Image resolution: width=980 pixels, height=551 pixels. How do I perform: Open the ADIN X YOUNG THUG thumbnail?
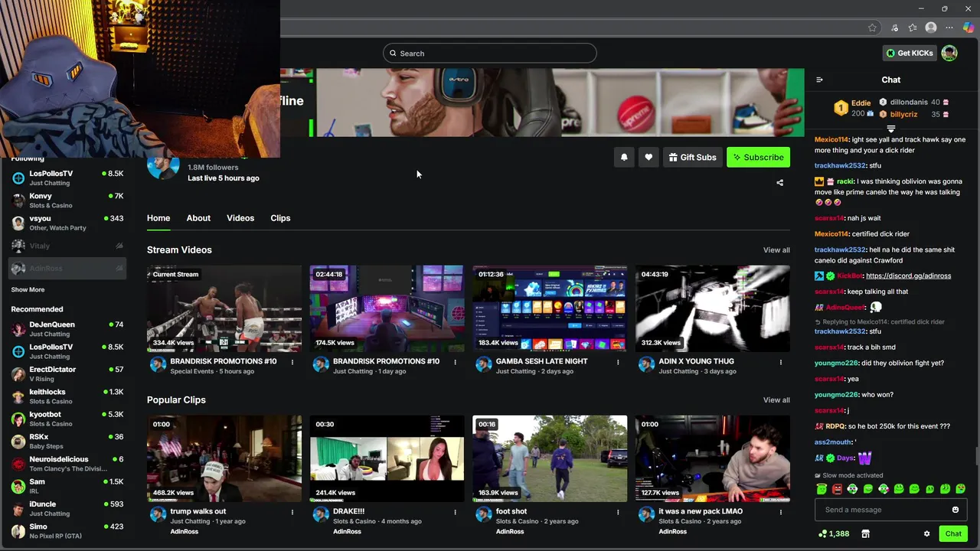pos(712,308)
